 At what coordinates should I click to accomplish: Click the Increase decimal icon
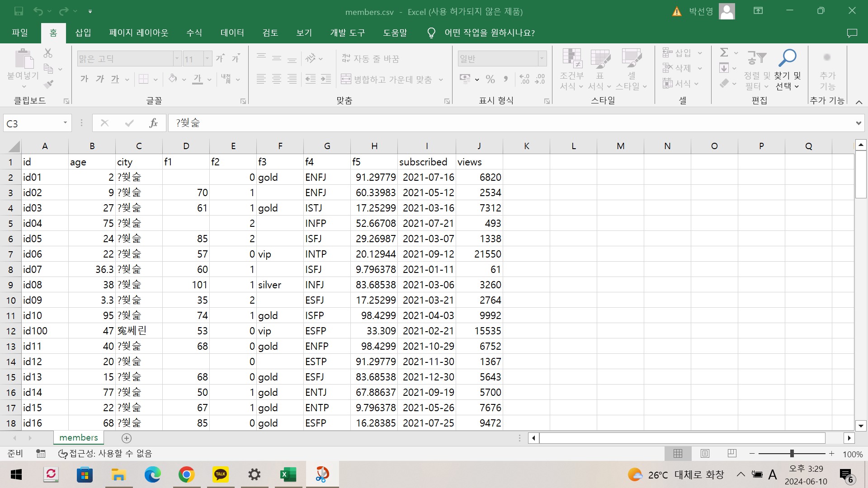point(524,80)
